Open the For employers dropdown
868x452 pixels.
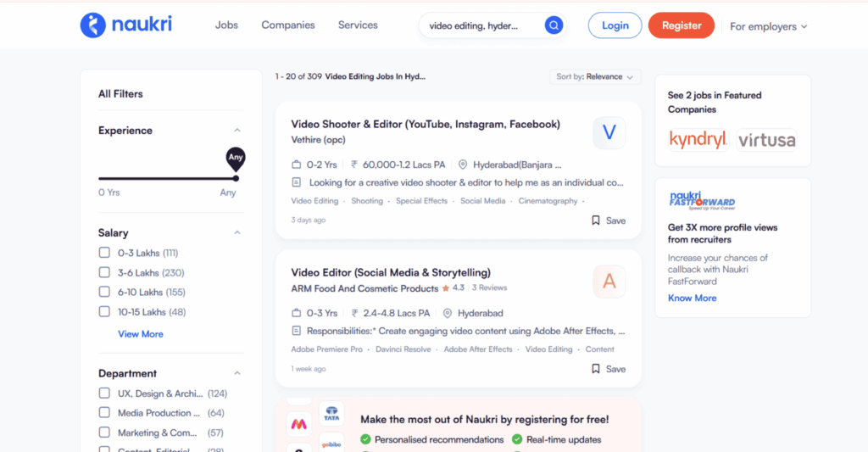click(768, 26)
